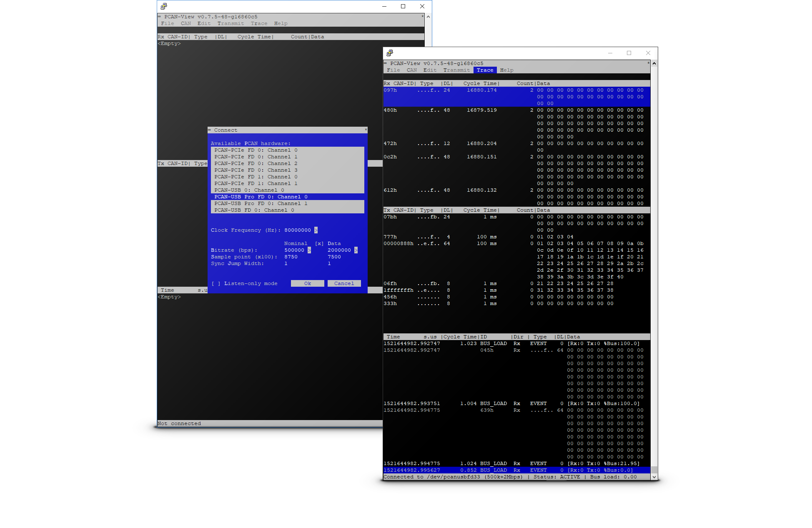Select the Rx message row 097h

517,97
